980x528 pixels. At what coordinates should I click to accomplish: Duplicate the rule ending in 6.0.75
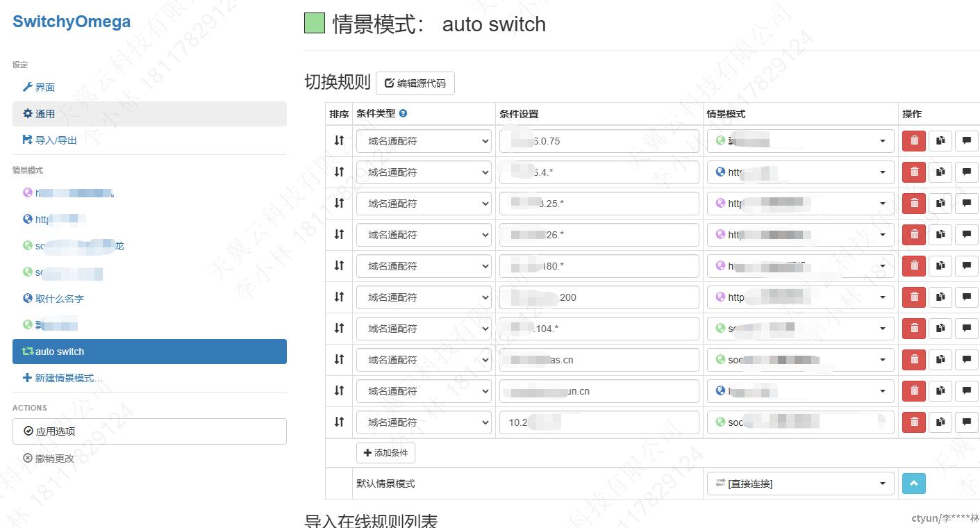click(940, 141)
